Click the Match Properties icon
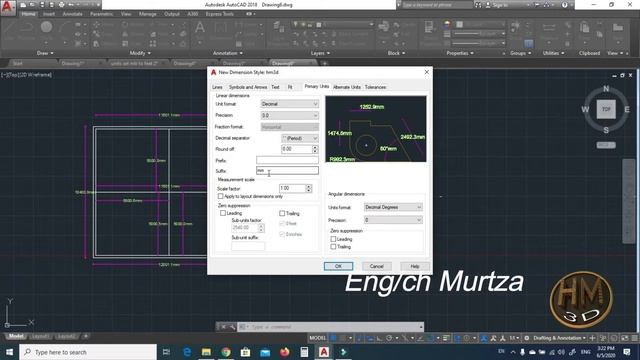This screenshot has height=360, width=640. point(429,27)
